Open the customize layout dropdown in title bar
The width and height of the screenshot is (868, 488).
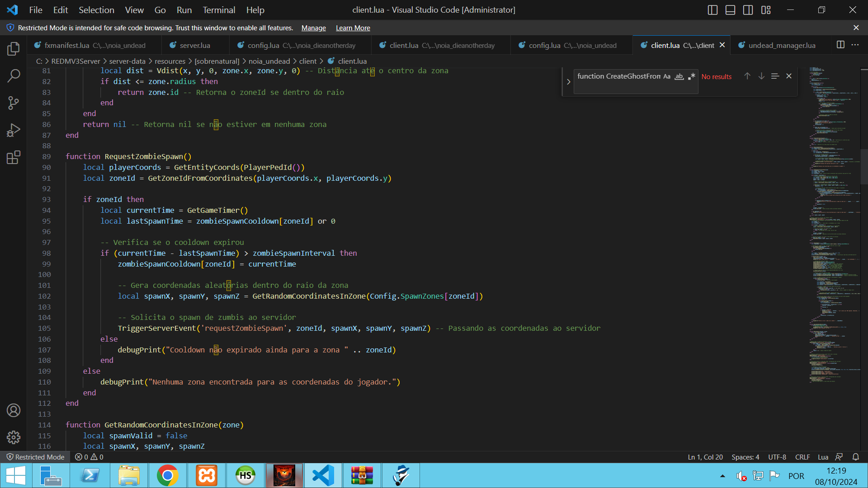coord(766,10)
